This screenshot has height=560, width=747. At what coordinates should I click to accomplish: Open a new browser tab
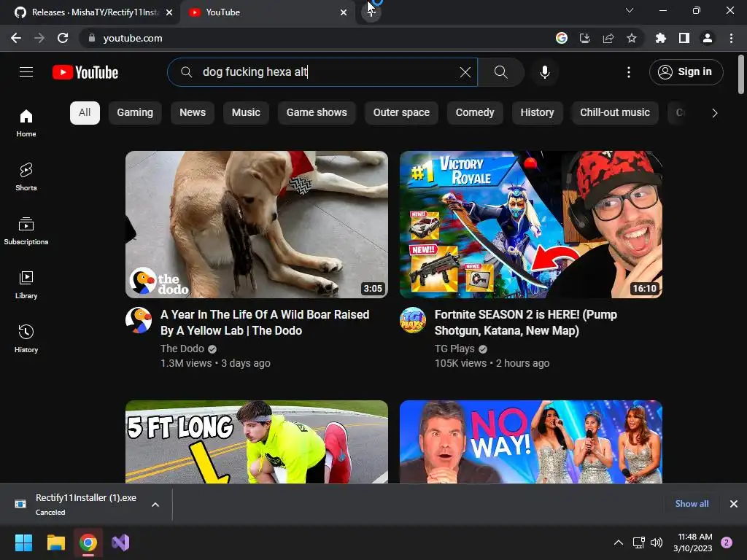pos(371,12)
